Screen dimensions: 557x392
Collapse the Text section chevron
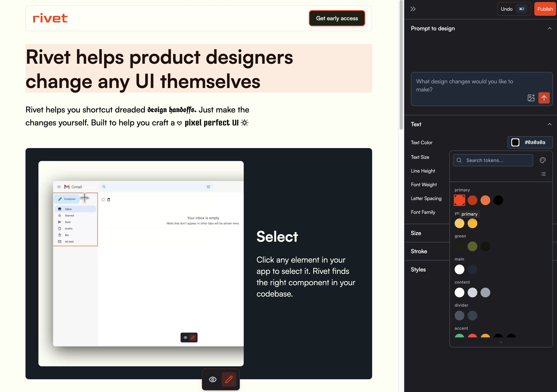point(550,124)
